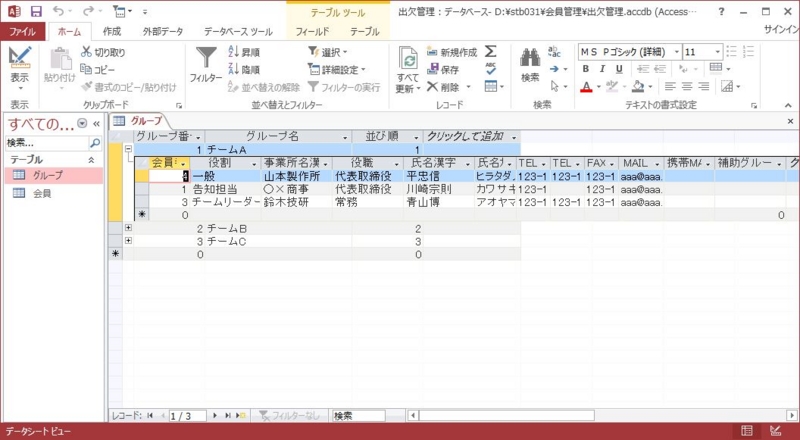This screenshot has width=800, height=440.
Task: Collapse the テーブル group in navigation pane
Action: (91, 160)
